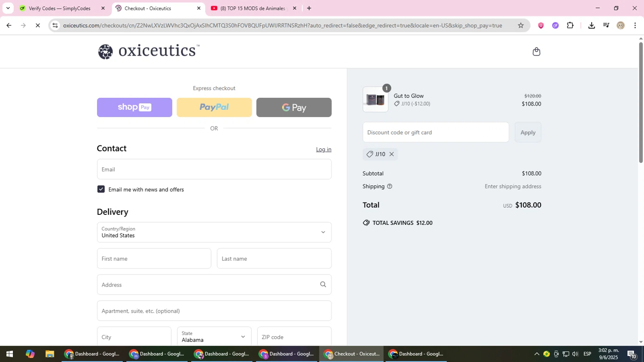Screen dimensions: 644x362
Task: Open the tab search dropdown arrow
Action: (x=8, y=8)
